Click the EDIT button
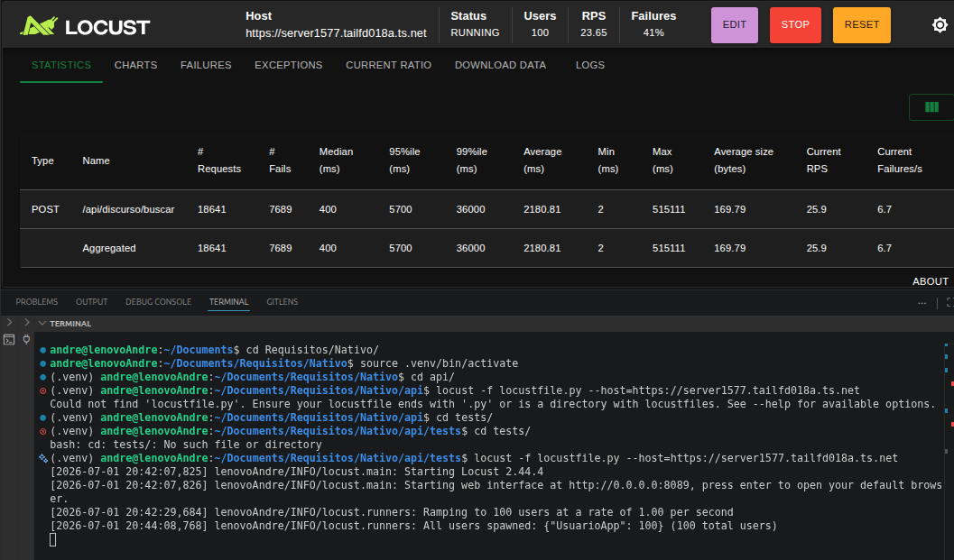 click(735, 25)
